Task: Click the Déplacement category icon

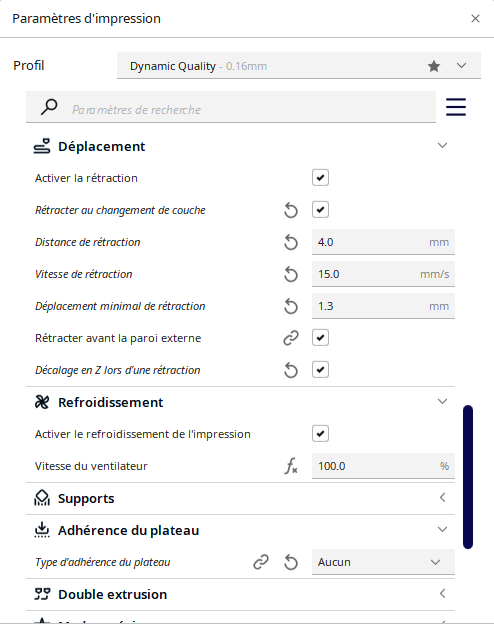Action: 42,146
